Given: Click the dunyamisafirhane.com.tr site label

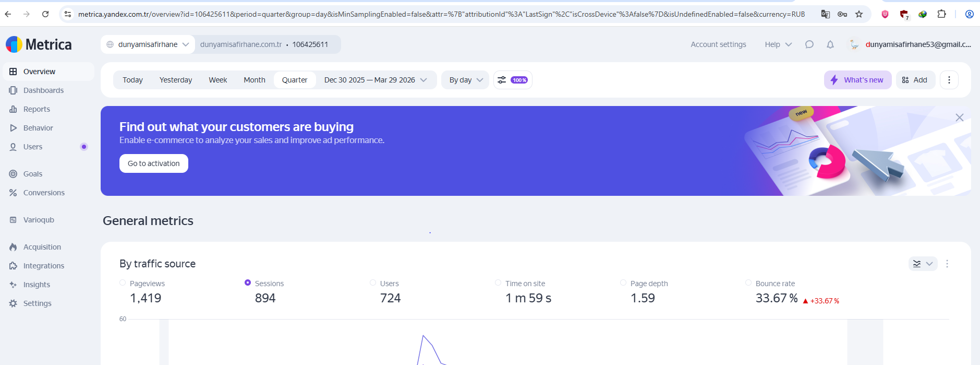Looking at the screenshot, I should pos(241,44).
